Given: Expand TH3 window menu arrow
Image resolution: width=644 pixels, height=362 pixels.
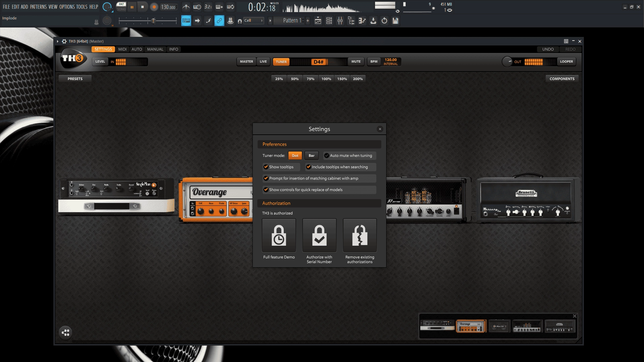Looking at the screenshot, I should click(x=58, y=41).
